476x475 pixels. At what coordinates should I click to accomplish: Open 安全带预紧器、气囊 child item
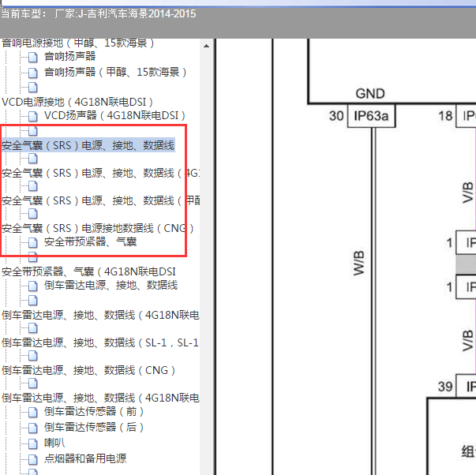point(91,242)
